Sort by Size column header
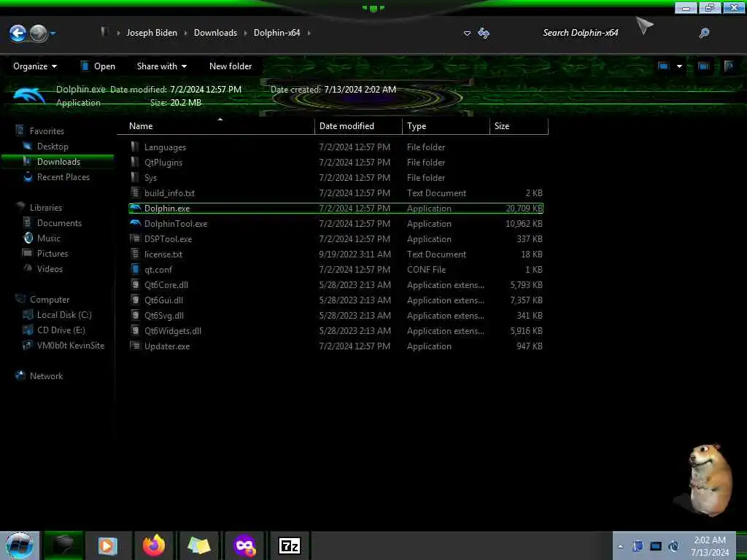The image size is (747, 560). (519, 126)
